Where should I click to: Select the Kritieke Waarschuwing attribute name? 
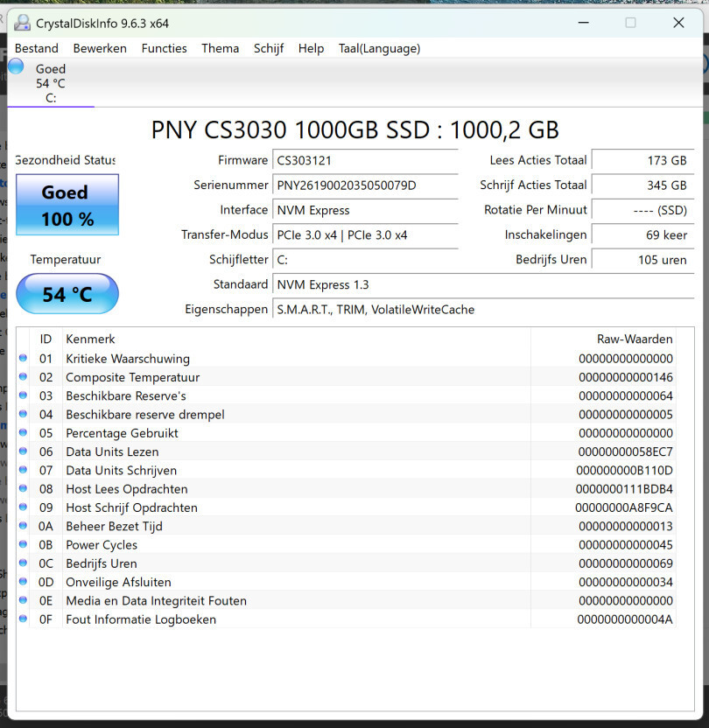coord(128,359)
